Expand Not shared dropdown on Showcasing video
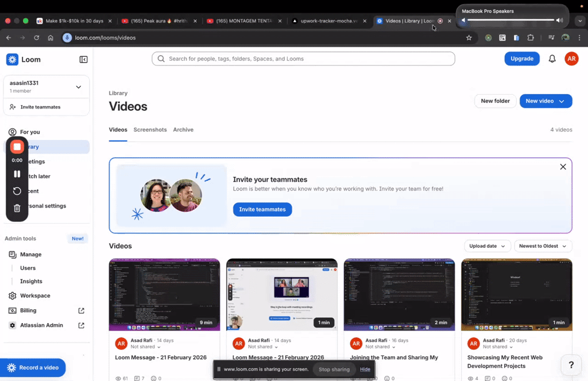 [498, 347]
